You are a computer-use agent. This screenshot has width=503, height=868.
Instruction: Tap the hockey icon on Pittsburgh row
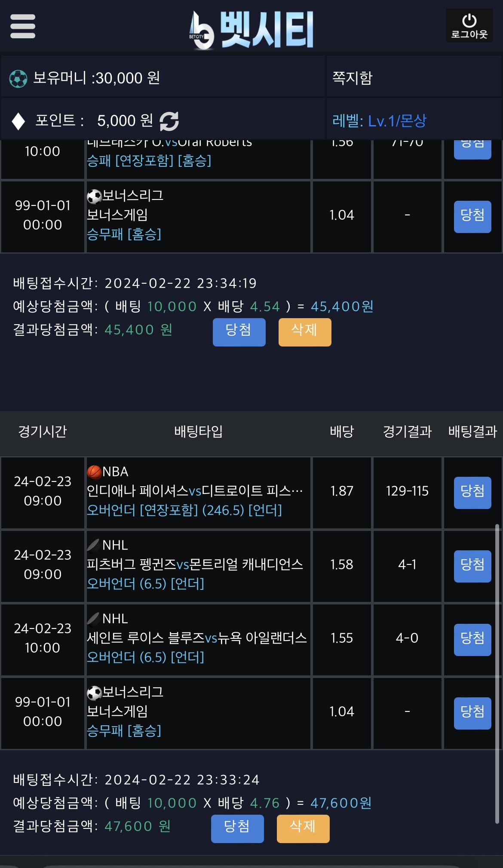coord(94,545)
